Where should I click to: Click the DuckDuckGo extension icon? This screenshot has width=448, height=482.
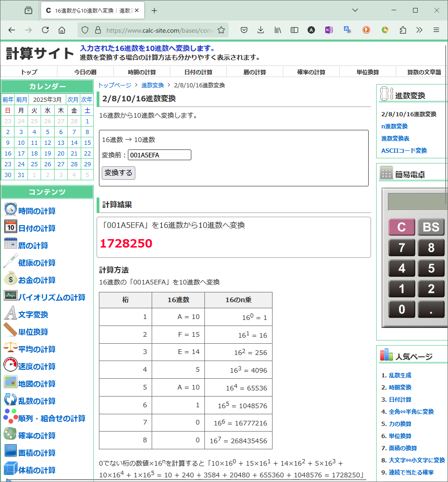(366, 30)
